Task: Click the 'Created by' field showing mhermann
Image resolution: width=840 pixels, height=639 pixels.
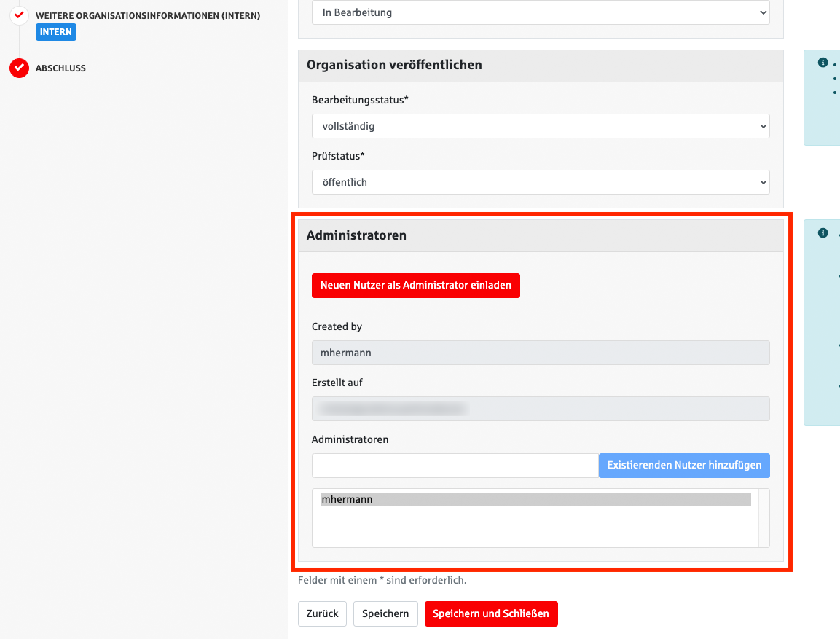Action: 541,353
